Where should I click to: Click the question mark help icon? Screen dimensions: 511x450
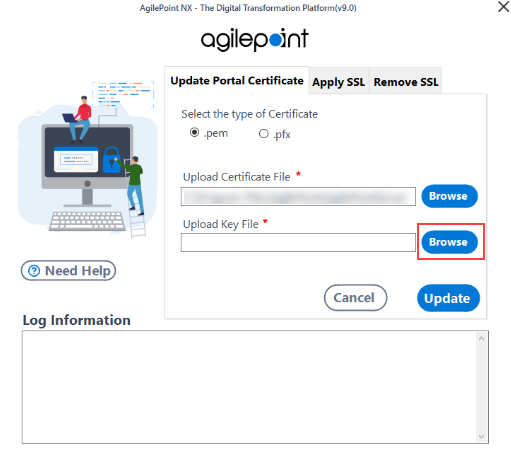[34, 271]
